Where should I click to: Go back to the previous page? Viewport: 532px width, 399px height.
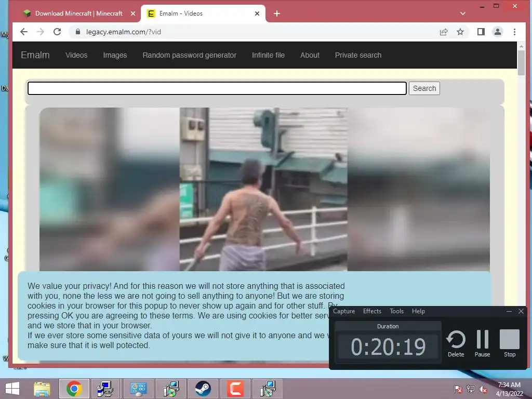coord(24,32)
